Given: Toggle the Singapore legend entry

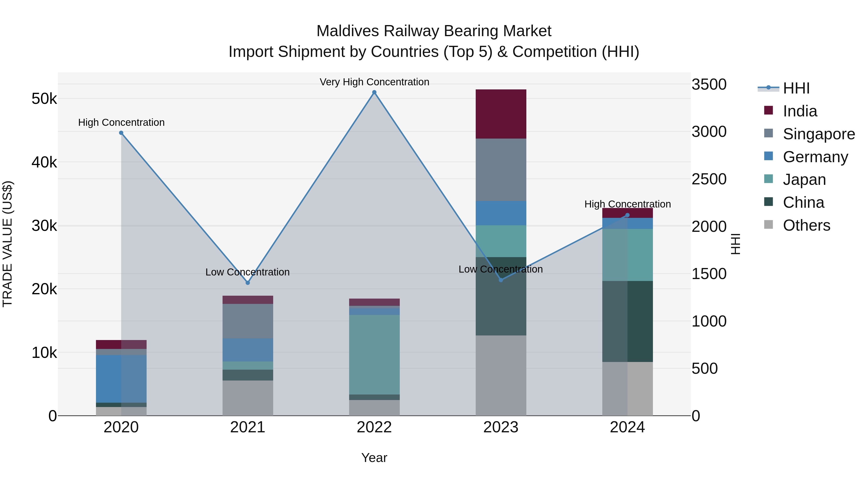Looking at the screenshot, I should tap(809, 134).
